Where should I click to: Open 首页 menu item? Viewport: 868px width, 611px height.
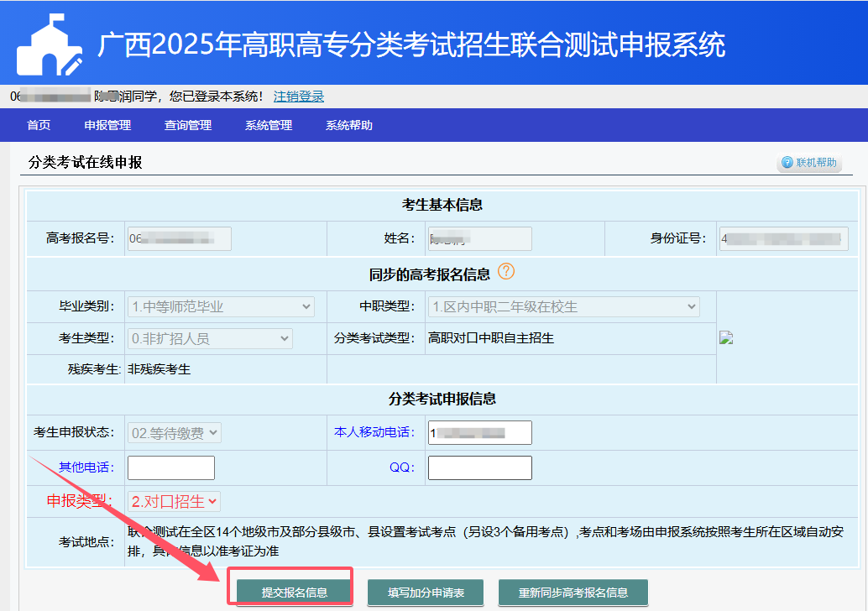point(39,126)
